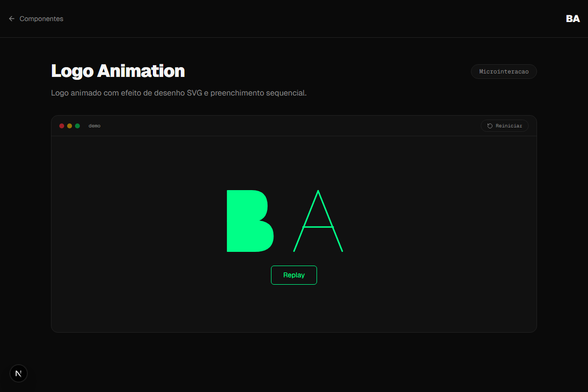Click the back arrow beside Componentes
588x392 pixels.
(11, 19)
